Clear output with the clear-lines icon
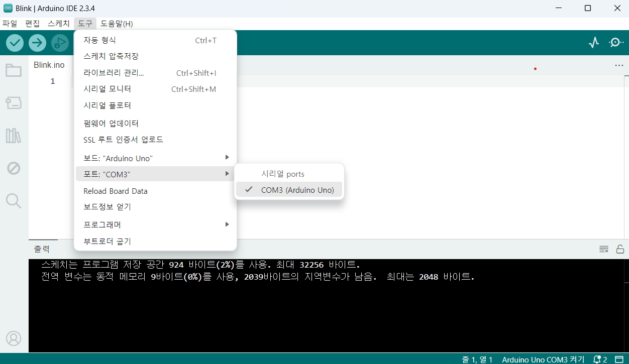The height and width of the screenshot is (364, 629). coord(604,249)
